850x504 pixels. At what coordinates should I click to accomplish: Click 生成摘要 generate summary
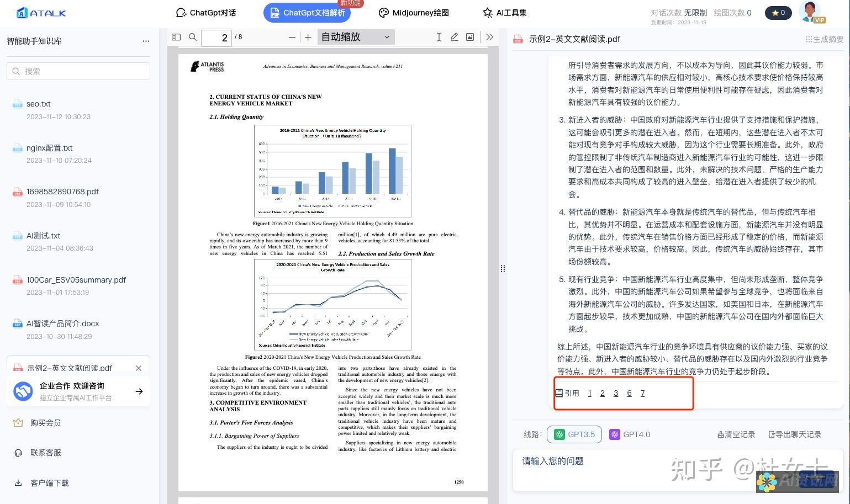pos(825,39)
